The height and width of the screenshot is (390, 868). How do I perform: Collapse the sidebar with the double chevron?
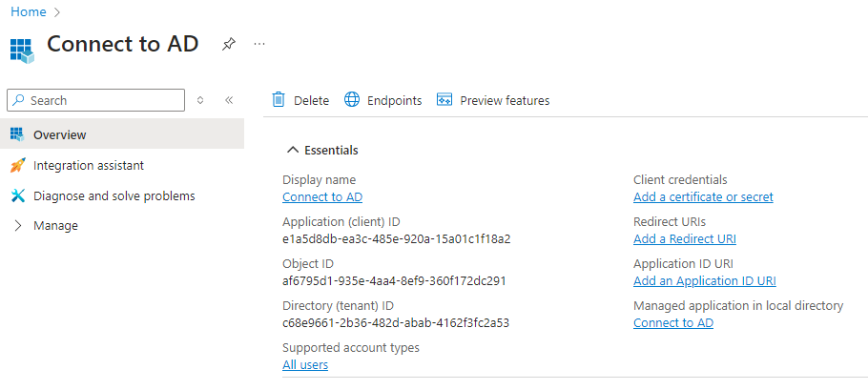point(229,100)
